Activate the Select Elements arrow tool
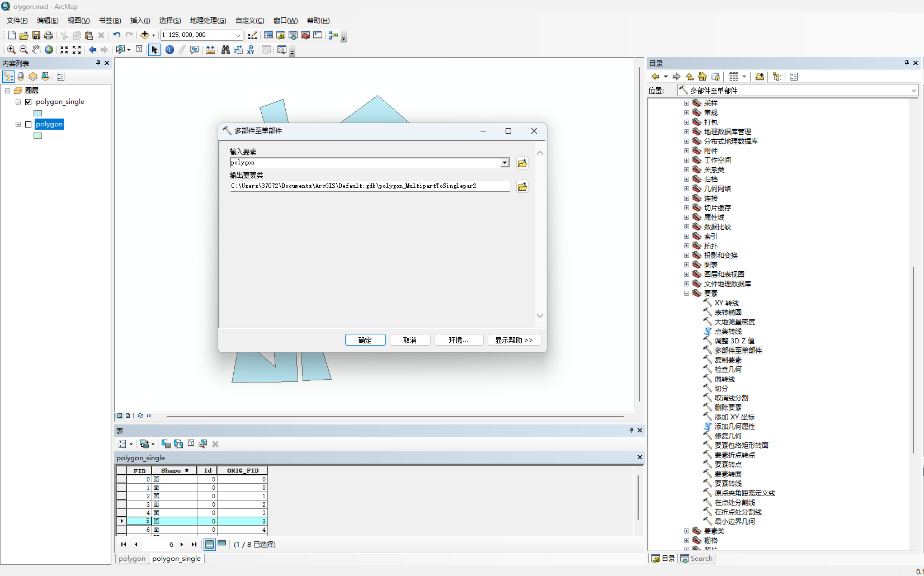Viewport: 924px width, 576px height. (x=154, y=50)
